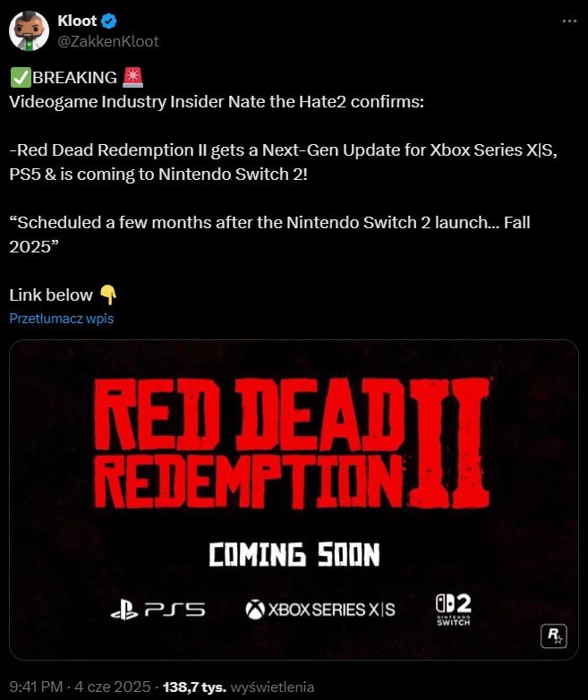Click the Nintendo Switch 2 logo
The height and width of the screenshot is (700, 588).
pos(453,610)
